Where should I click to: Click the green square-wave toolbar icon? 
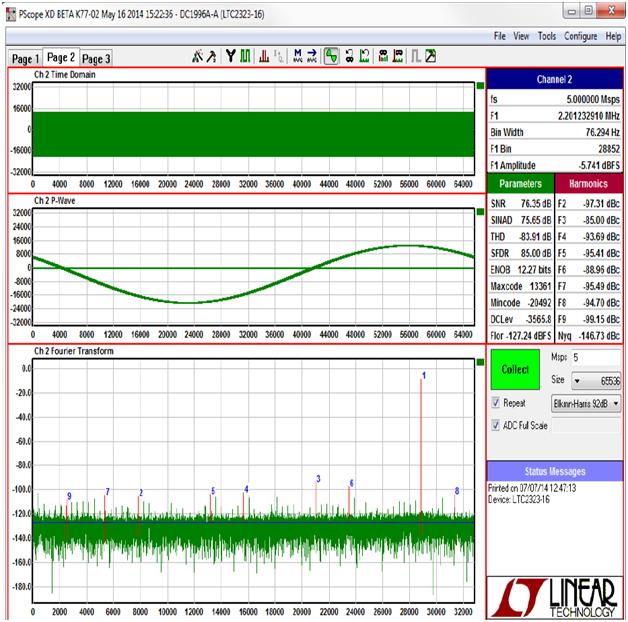[244, 57]
